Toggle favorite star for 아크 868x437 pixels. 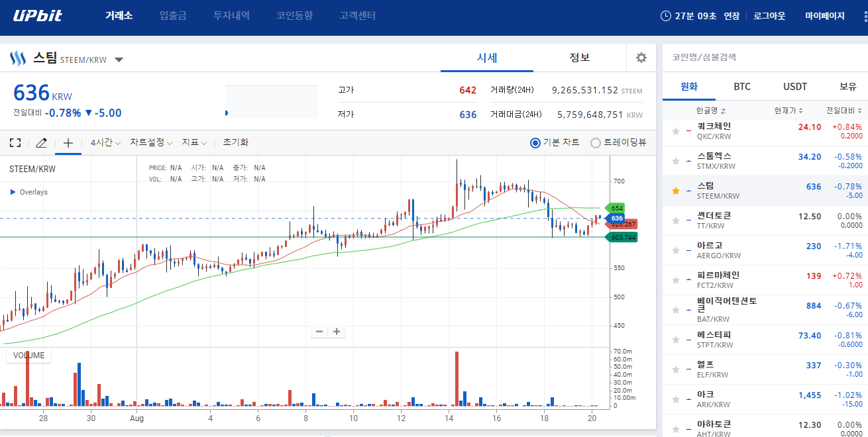tap(676, 399)
